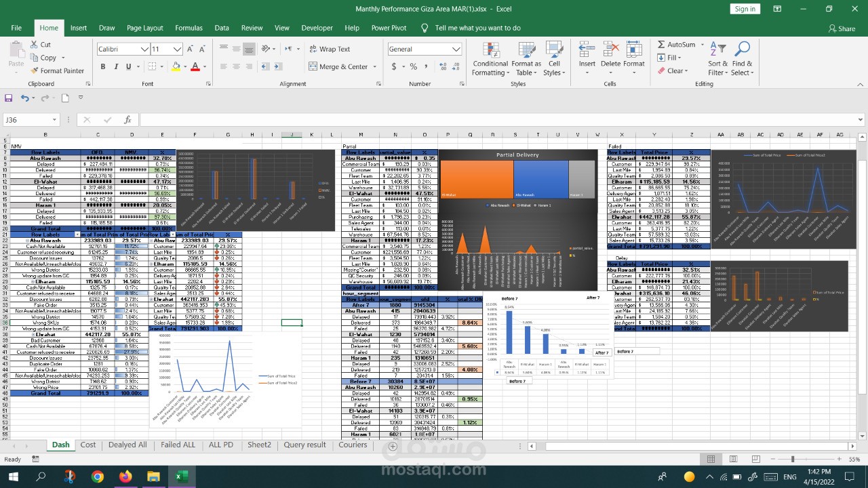Screen dimensions: 868x488
Task: Toggle Italic formatting
Action: coord(115,66)
